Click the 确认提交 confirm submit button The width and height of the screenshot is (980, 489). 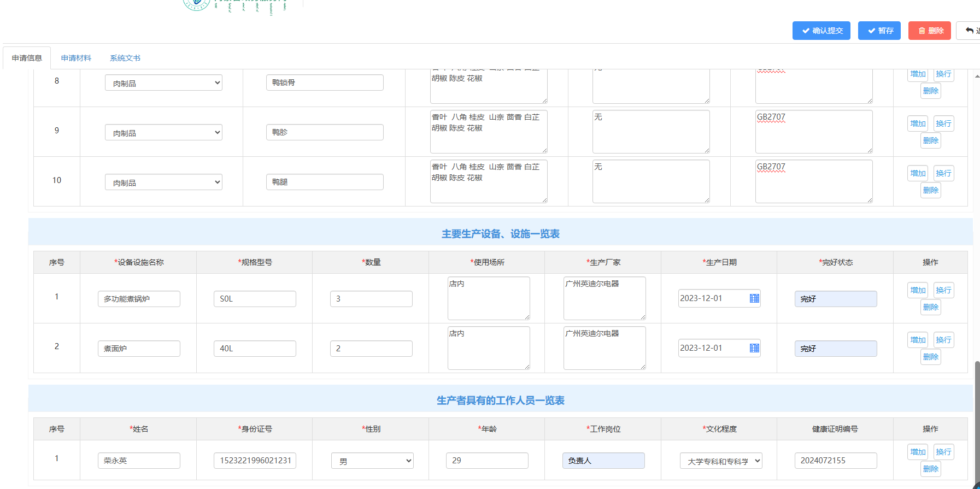pyautogui.click(x=821, y=31)
